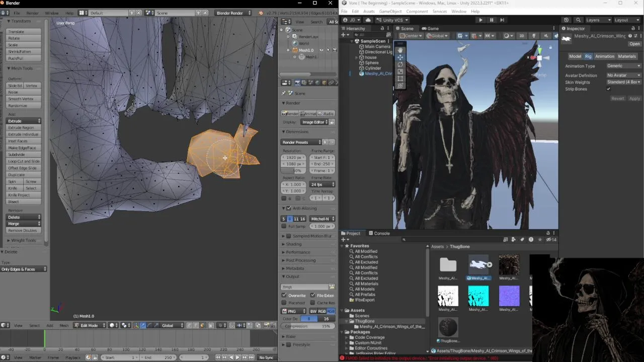Click Blender Remove Doubles button
Screen dimensions: 644x362
pyautogui.click(x=24, y=230)
